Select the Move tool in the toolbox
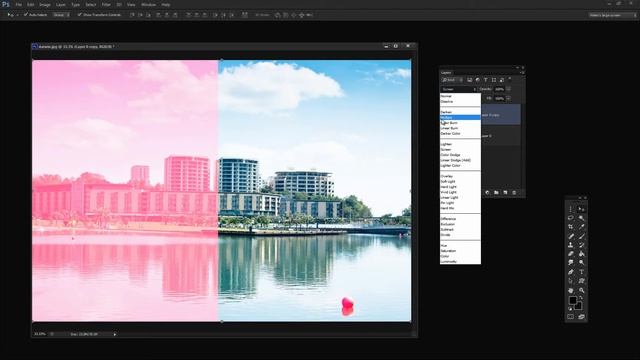640x360 pixels. [582, 209]
